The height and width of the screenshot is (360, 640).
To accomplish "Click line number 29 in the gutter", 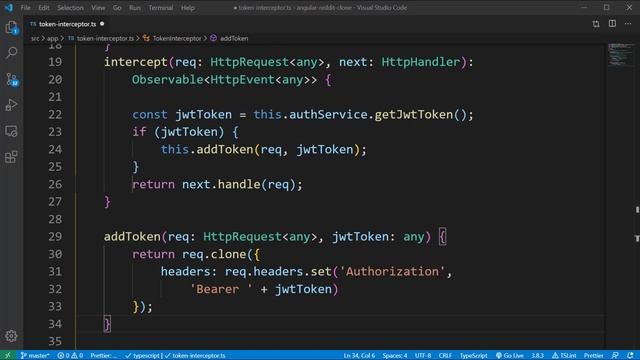I will [55, 237].
